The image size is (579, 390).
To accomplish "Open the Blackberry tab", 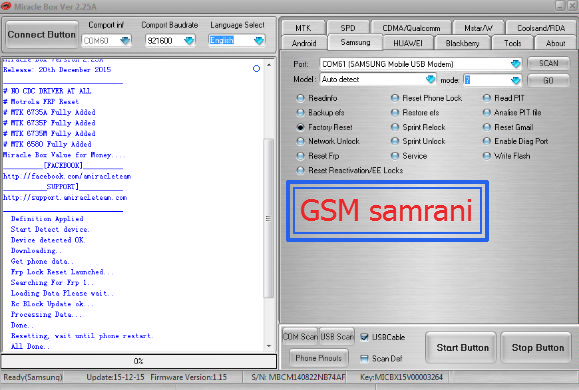I will pos(462,43).
